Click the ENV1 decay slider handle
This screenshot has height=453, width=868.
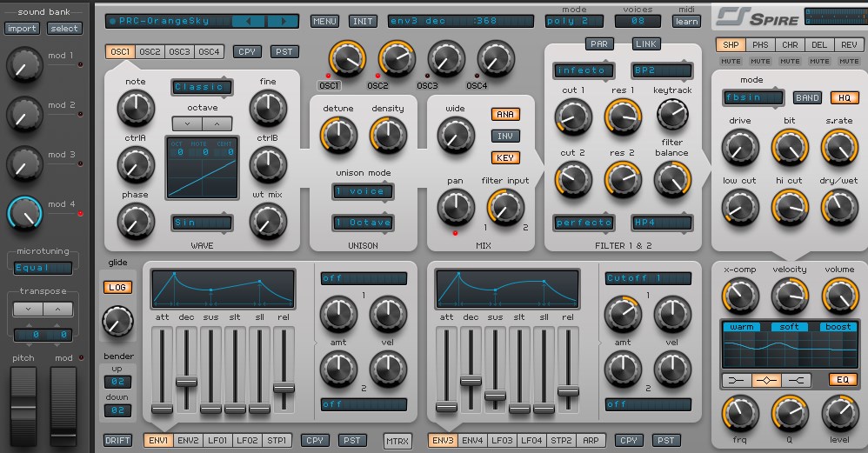(186, 381)
